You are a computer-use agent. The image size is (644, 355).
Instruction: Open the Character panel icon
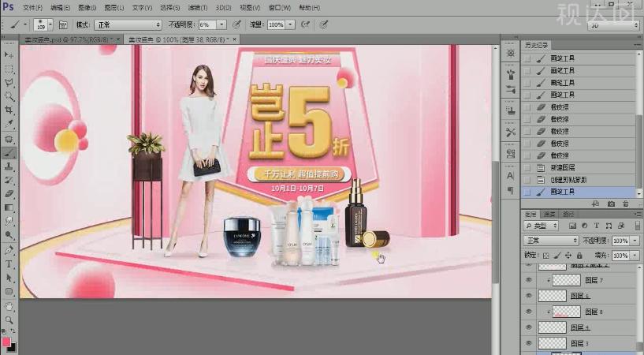coord(511,176)
